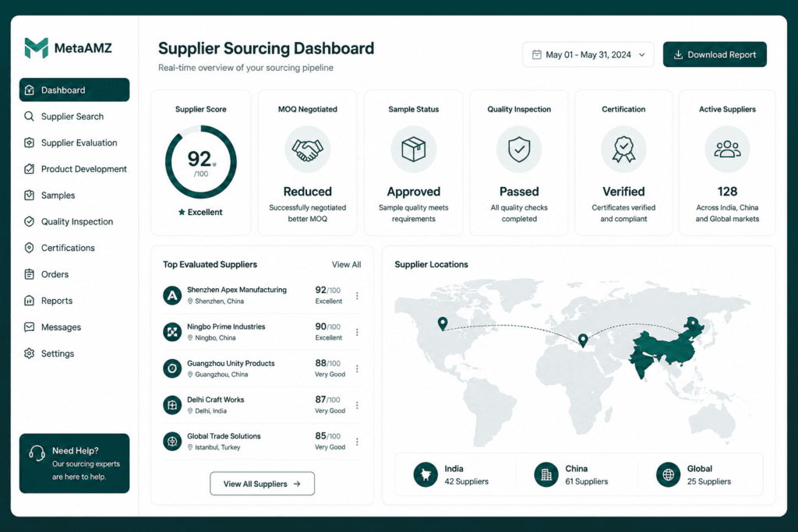This screenshot has width=798, height=532.
Task: Click the Orders clipboard icon
Action: [x=29, y=274]
